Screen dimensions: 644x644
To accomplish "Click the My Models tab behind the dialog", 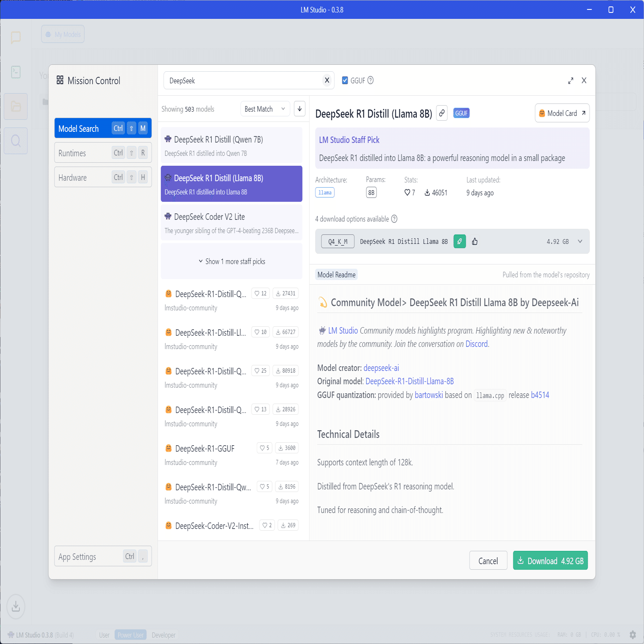I will 63,34.
